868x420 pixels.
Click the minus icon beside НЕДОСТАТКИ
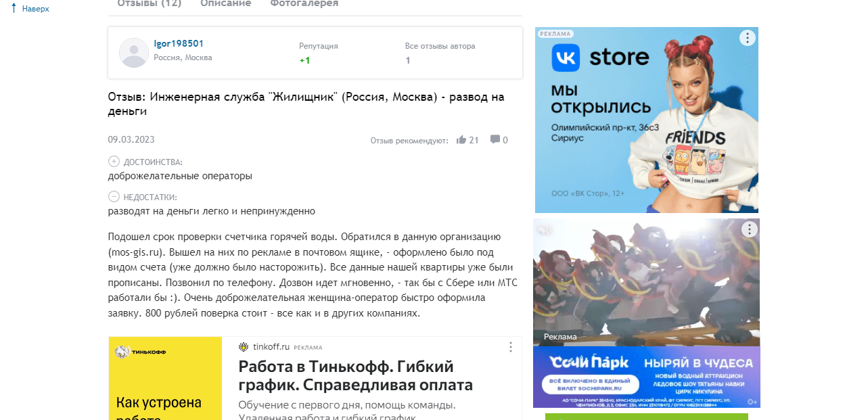tap(112, 197)
